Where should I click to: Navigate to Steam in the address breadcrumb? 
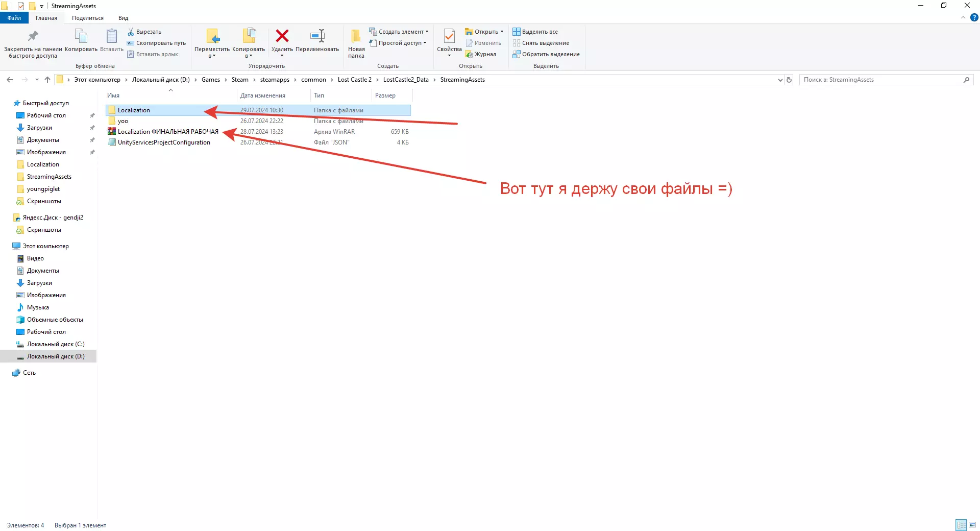[240, 80]
